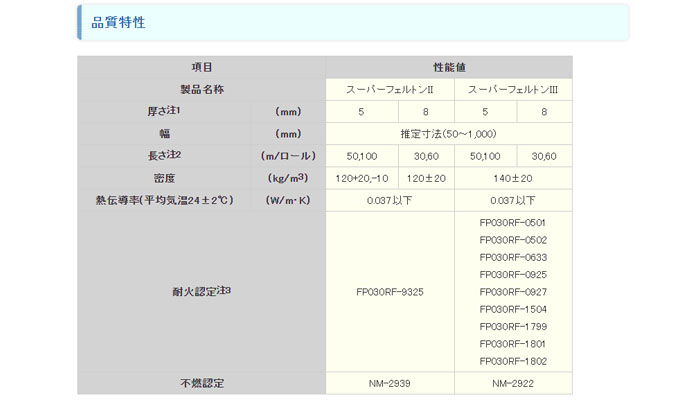Screen dimensions: 700x400
Task: Select the 項目 column header
Action: [x=201, y=67]
